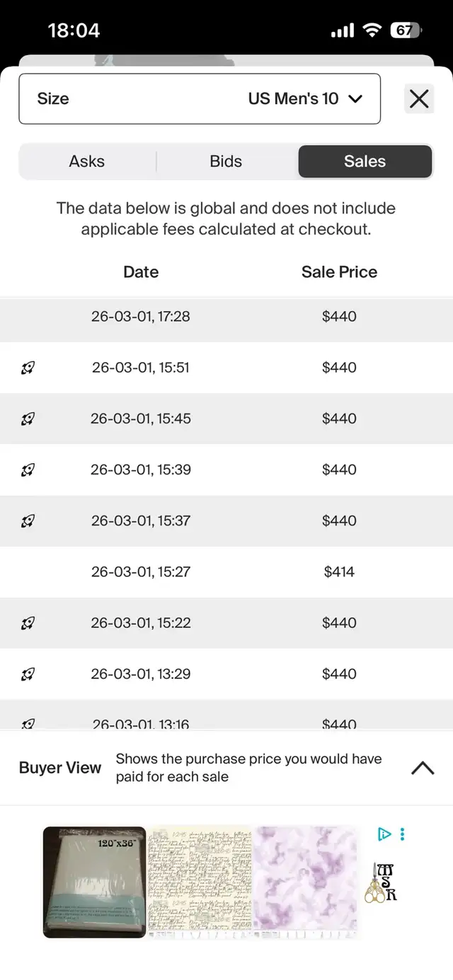Tap the rocket icon beside the 15:51 sale
Image resolution: width=453 pixels, height=980 pixels.
28,368
